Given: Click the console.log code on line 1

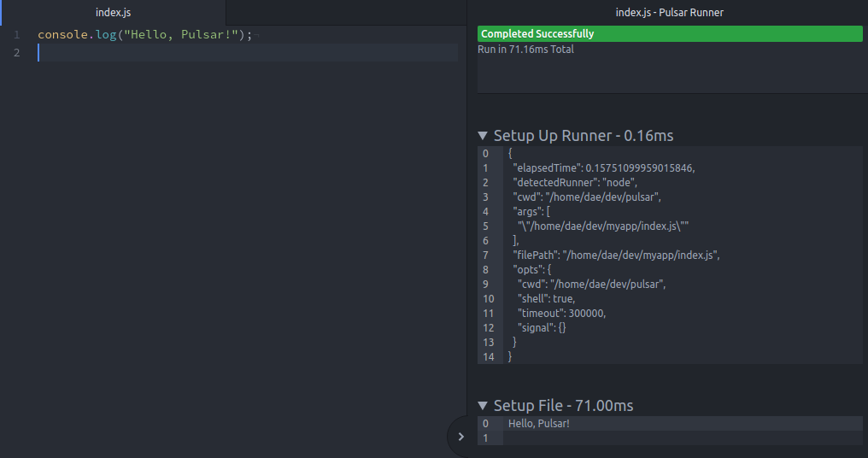Looking at the screenshot, I should click(145, 34).
